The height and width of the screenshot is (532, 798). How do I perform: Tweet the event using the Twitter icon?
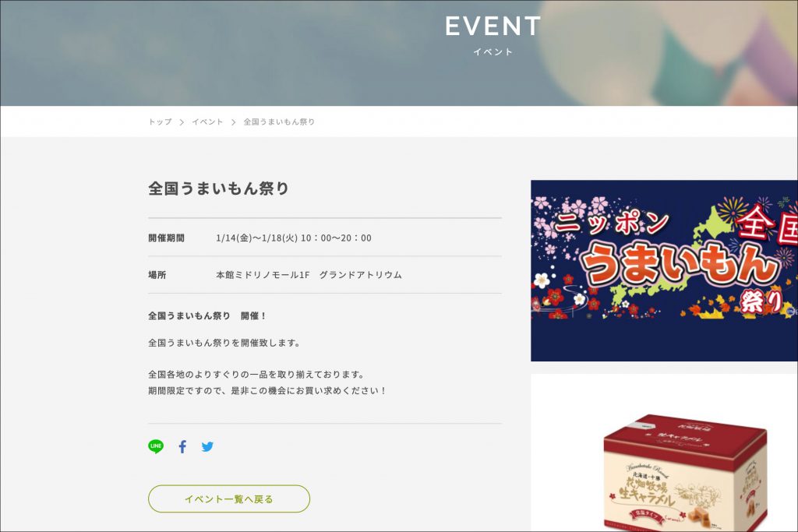tap(207, 446)
